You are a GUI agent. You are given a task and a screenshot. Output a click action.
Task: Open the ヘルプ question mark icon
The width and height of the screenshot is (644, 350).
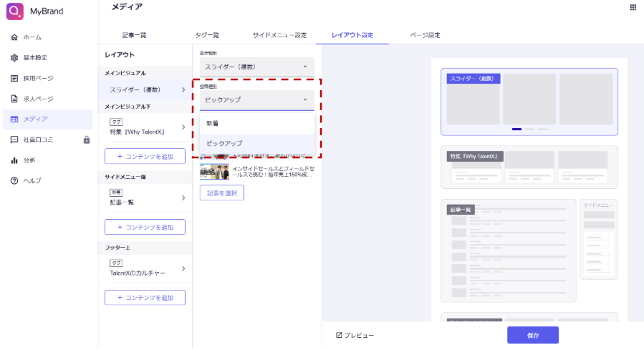pos(14,180)
